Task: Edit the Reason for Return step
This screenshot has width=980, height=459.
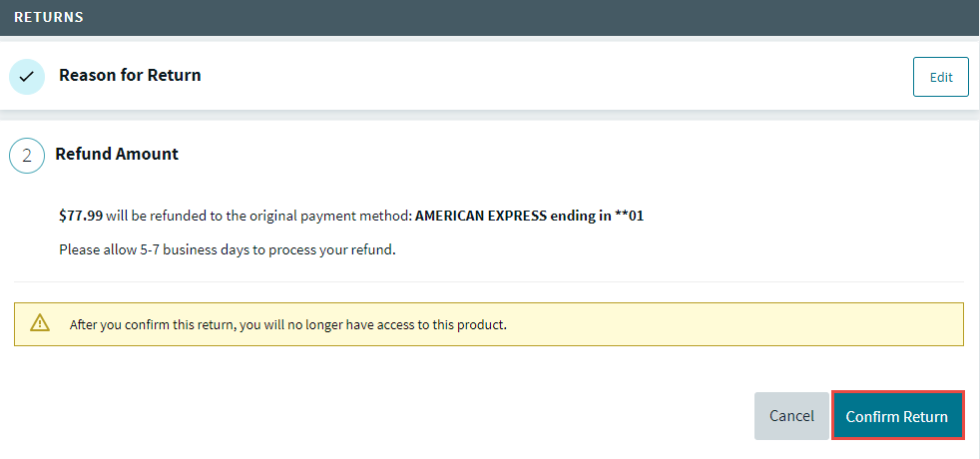Action: click(x=940, y=77)
